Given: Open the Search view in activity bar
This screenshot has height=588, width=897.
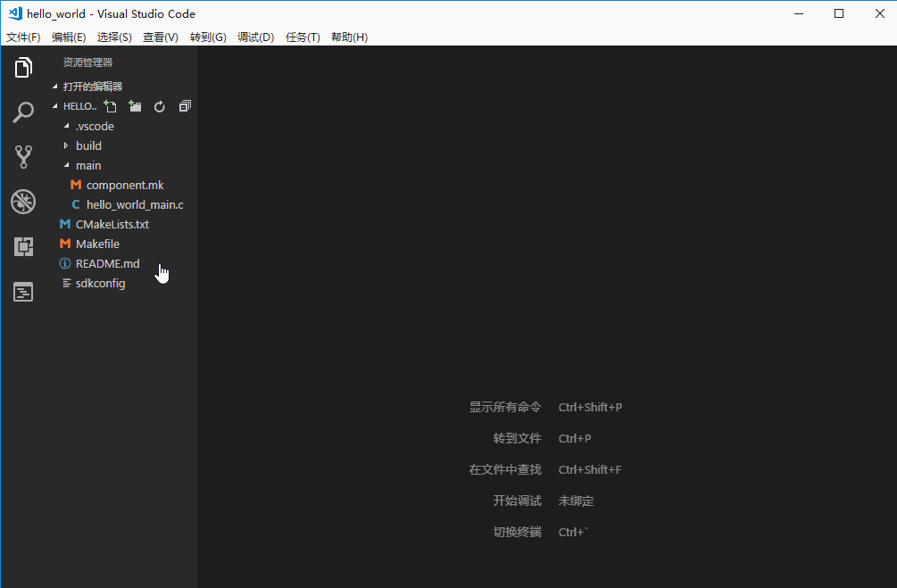Looking at the screenshot, I should 23,112.
